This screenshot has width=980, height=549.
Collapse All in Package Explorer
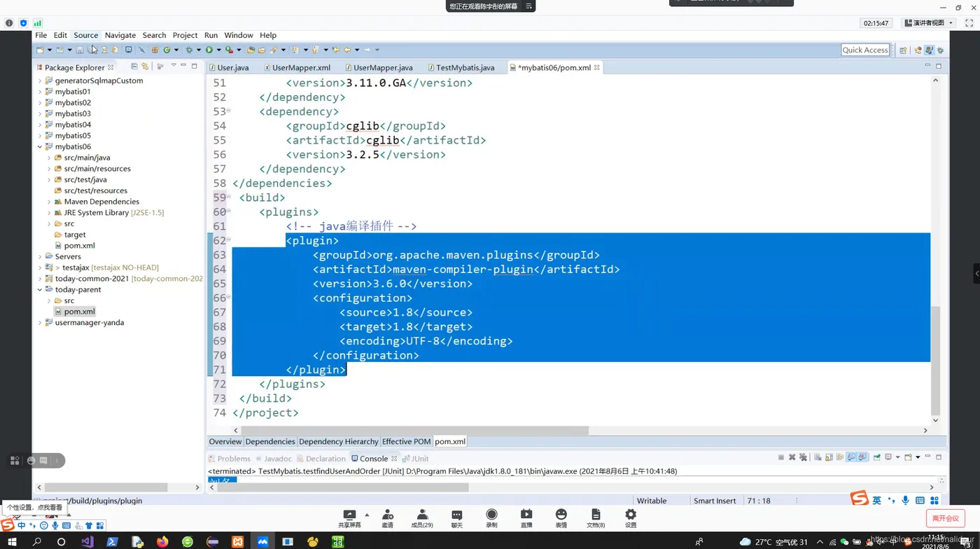pos(134,67)
